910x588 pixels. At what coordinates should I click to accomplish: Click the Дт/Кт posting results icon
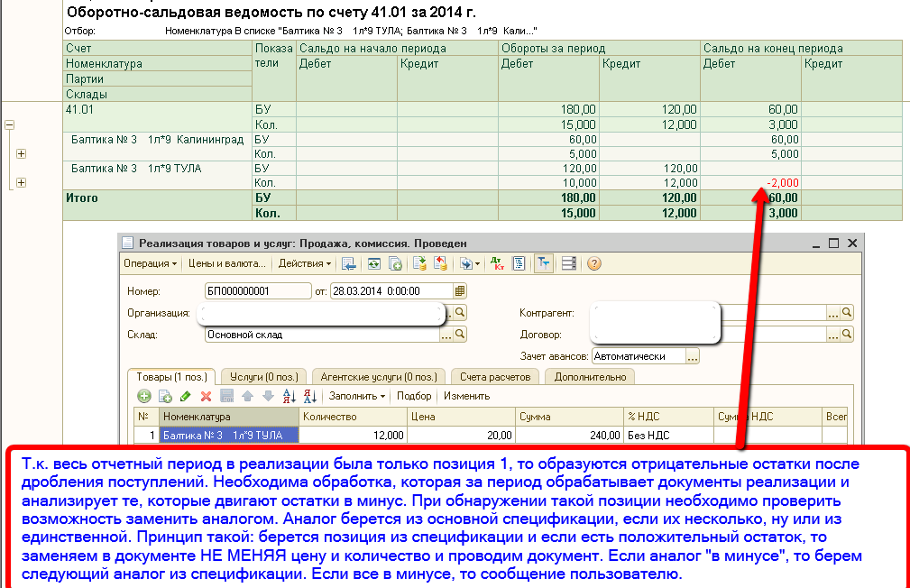(496, 264)
